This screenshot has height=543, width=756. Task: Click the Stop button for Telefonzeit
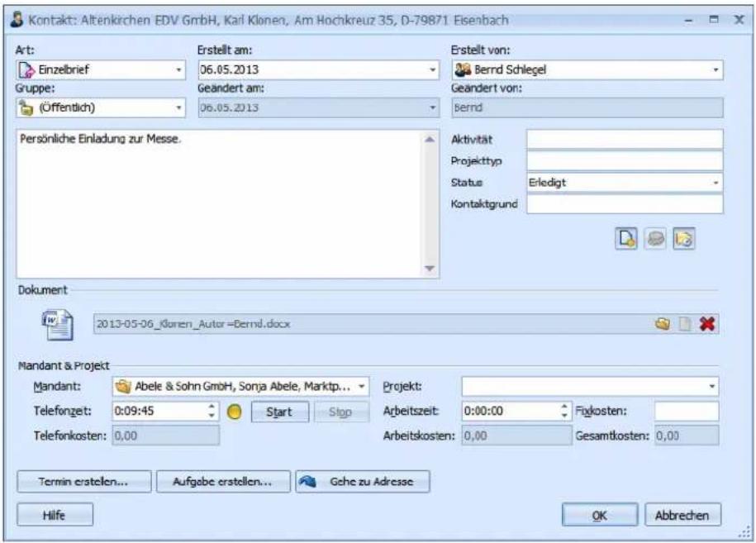pos(341,412)
